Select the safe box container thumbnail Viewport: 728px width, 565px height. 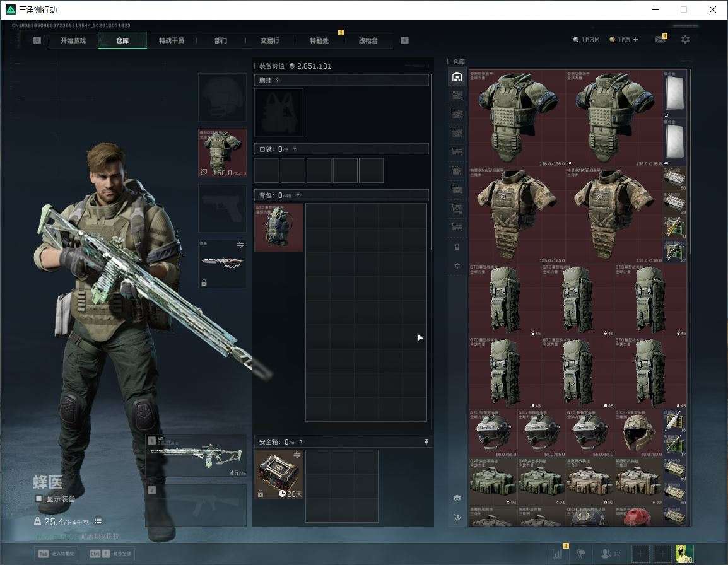279,474
